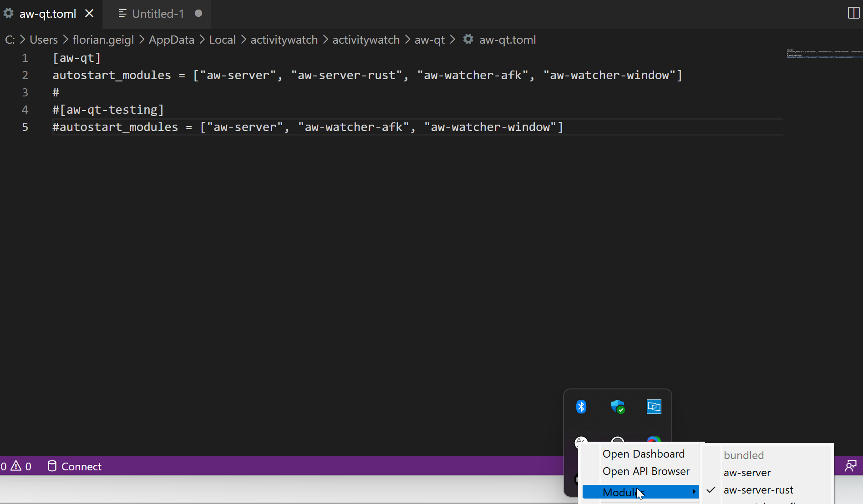Image resolution: width=863 pixels, height=504 pixels.
Task: Toggle the aw-server-rust module checkmark
Action: coord(711,490)
